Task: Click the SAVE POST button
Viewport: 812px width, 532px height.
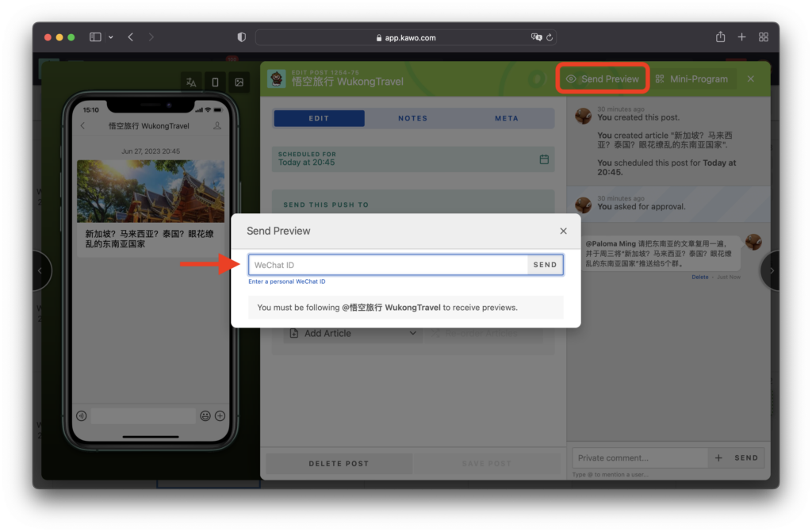Action: [x=487, y=464]
